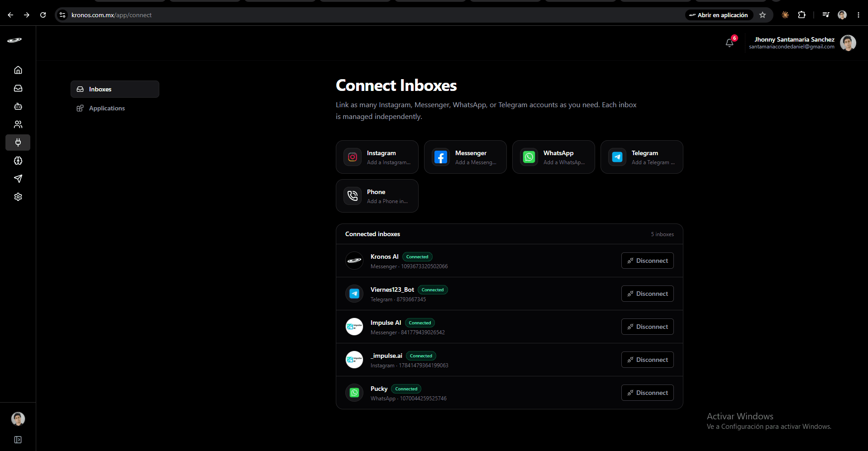Click the Phone handset icon

pos(353,196)
